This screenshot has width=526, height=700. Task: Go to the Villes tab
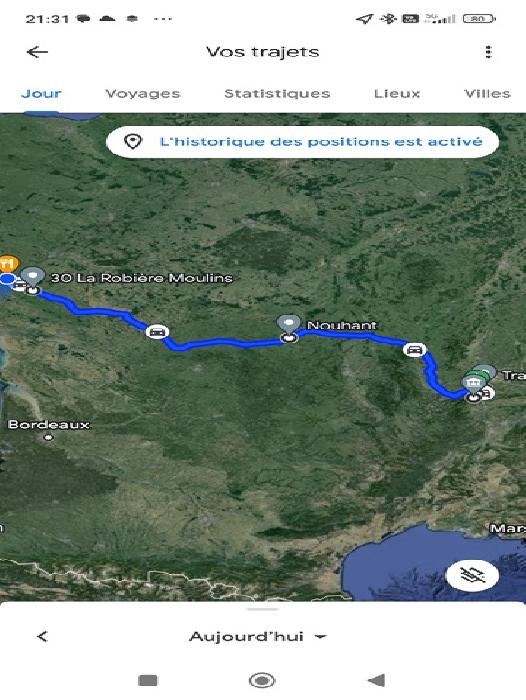pos(487,94)
